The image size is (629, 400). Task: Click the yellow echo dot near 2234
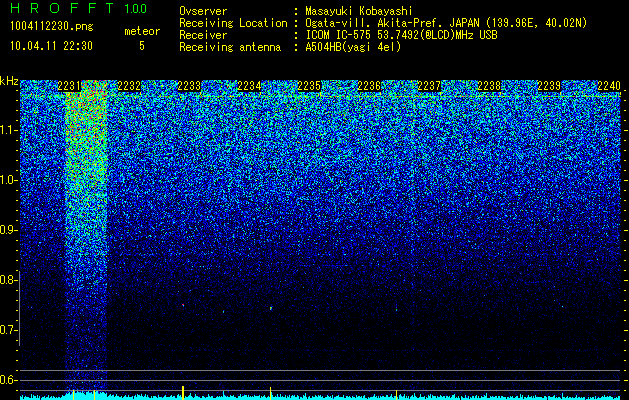tap(271, 309)
